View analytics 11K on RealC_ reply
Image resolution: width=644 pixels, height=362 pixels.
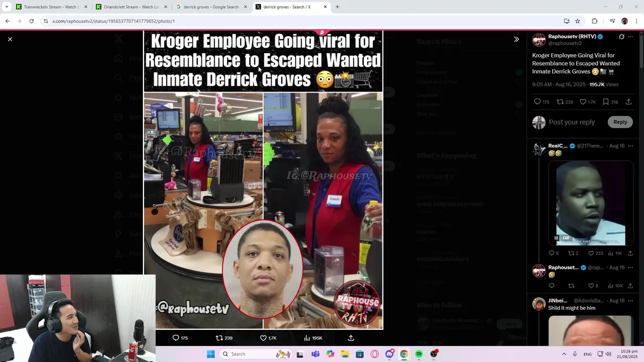click(615, 253)
